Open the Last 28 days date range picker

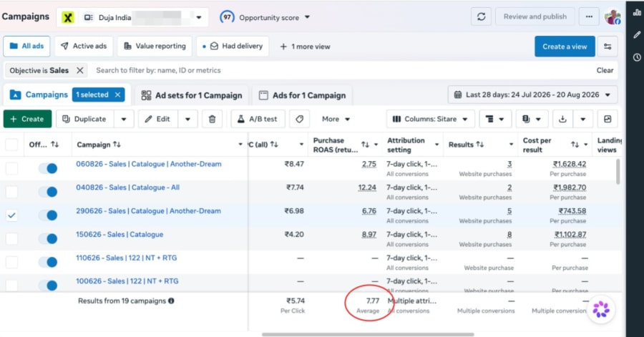pos(532,95)
